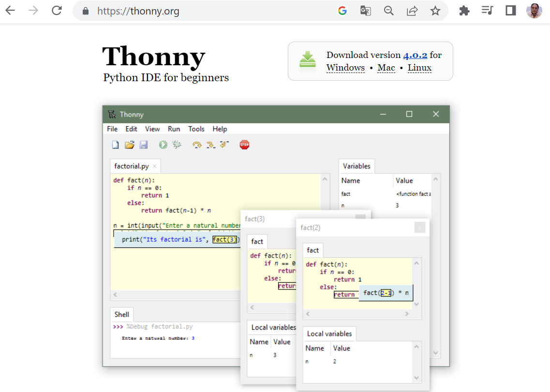Close the factorial.py tab

pos(155,166)
